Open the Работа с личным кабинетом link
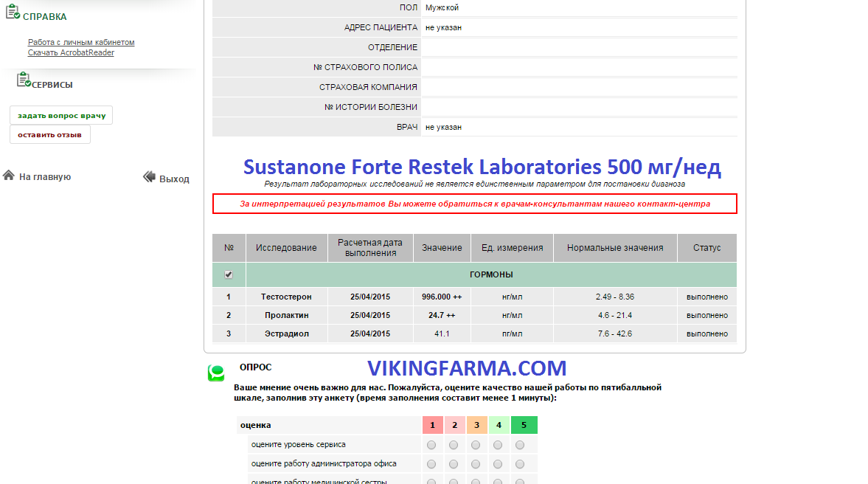868x484 pixels. pos(81,43)
